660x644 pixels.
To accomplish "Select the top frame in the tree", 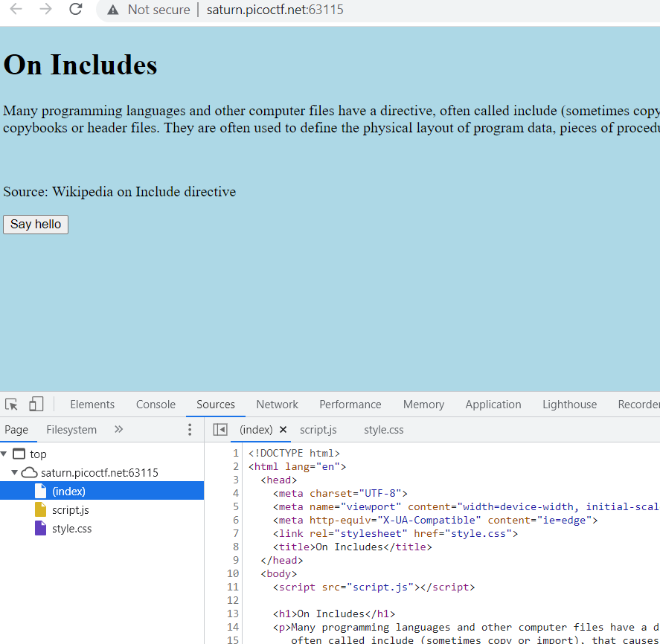I will tap(38, 454).
